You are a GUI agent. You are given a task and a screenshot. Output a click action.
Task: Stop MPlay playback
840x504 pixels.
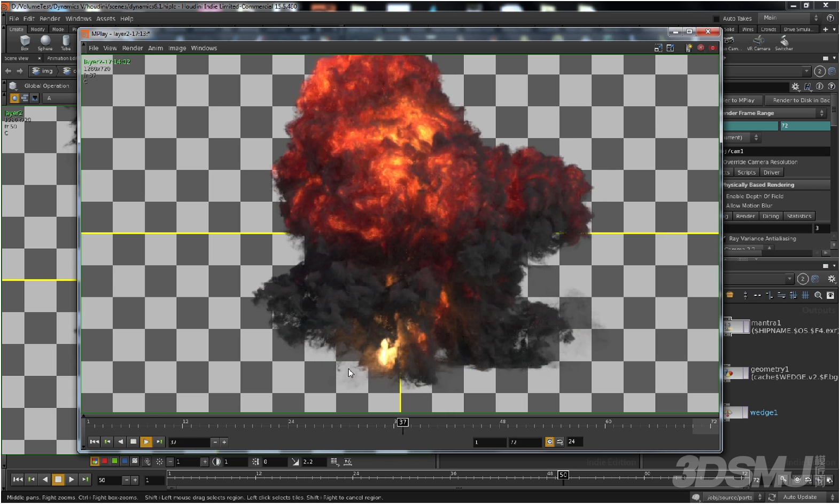click(x=134, y=442)
